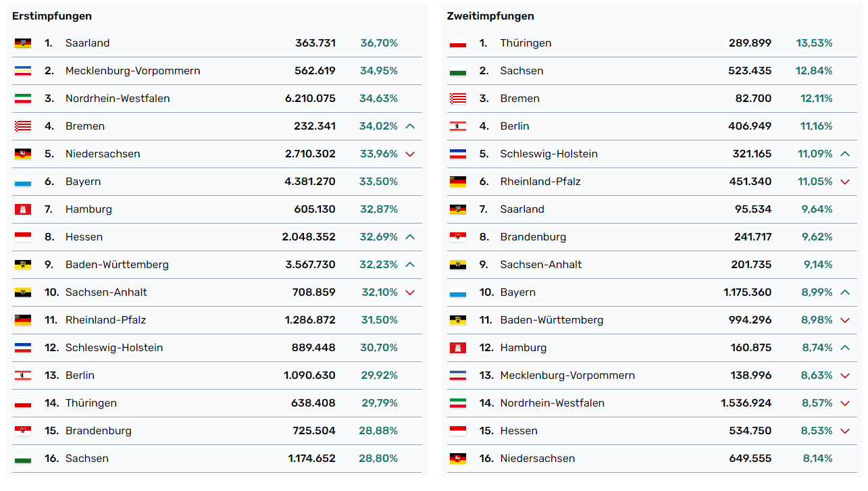Click red down arrow beside Niedersachsen 33,96%
868x491 pixels.
coord(410,154)
